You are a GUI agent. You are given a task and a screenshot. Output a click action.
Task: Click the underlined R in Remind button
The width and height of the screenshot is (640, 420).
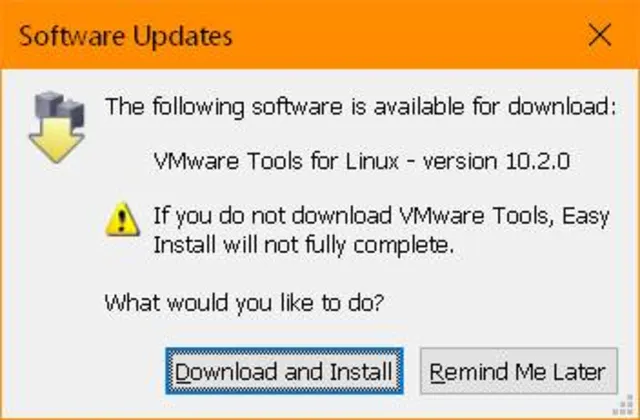point(436,372)
